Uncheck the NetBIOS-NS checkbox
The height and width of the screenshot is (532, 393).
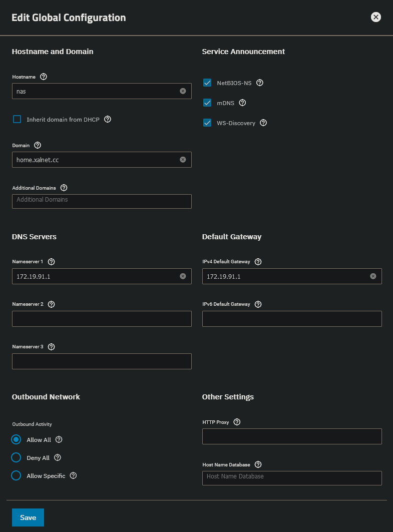tap(207, 83)
